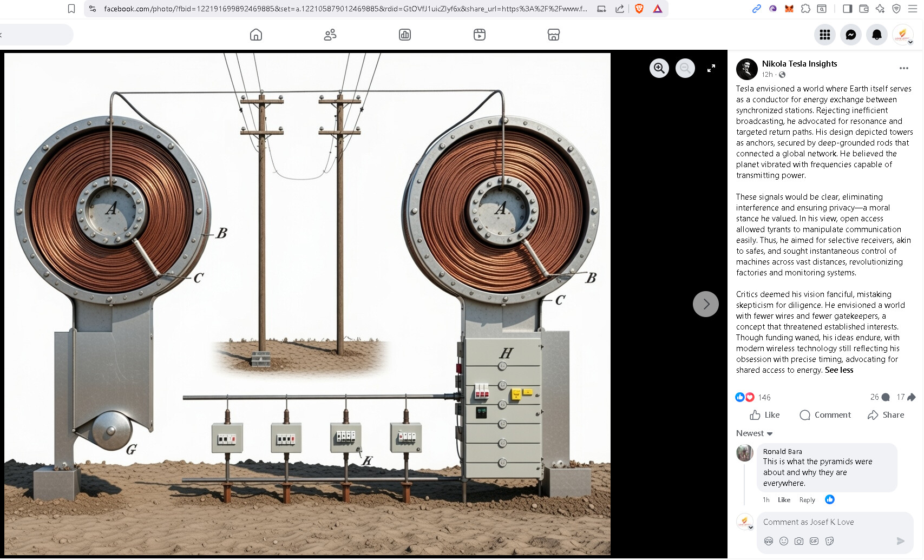Go to the next photo arrow
924x560 pixels.
[x=705, y=304]
